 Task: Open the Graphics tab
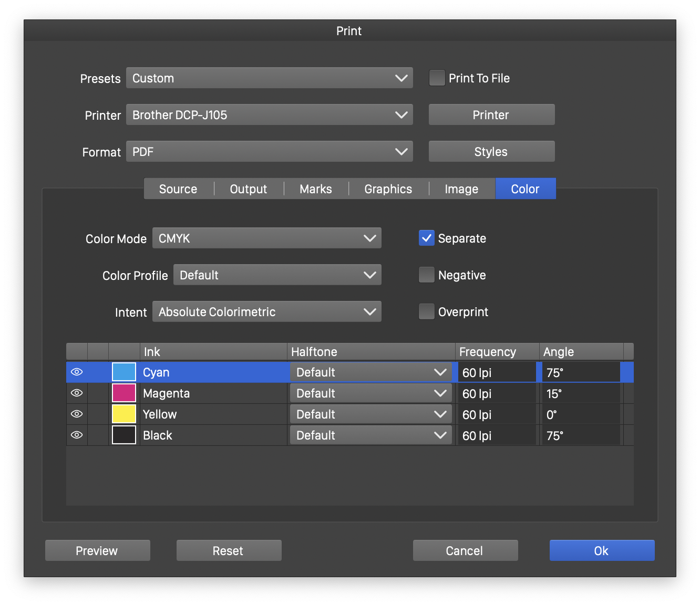pos(388,189)
